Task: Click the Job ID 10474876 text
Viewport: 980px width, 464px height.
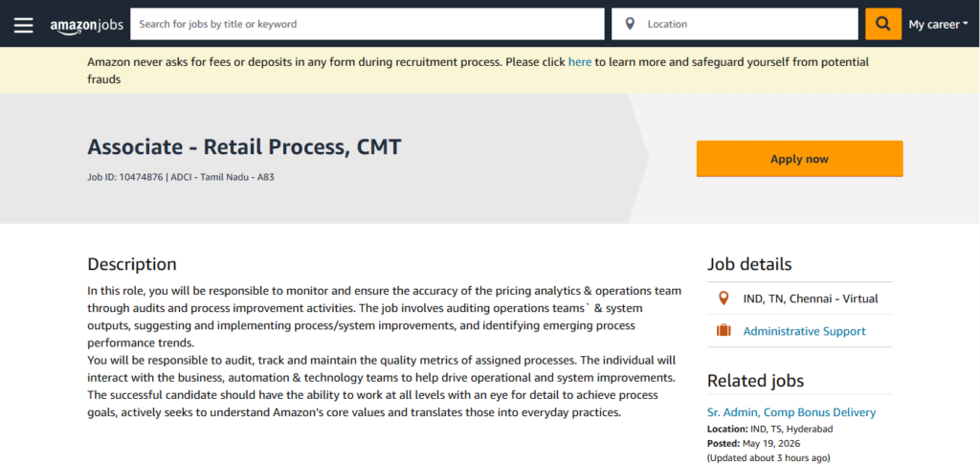Action: click(x=125, y=177)
